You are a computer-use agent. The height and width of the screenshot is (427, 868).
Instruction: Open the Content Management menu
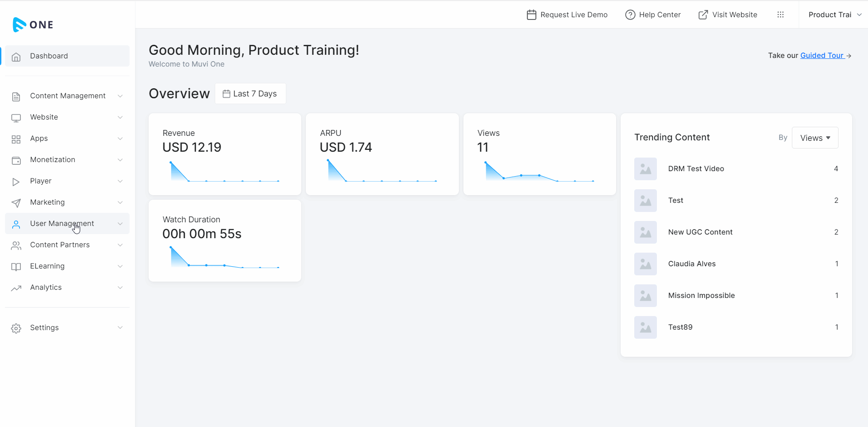coord(67,96)
